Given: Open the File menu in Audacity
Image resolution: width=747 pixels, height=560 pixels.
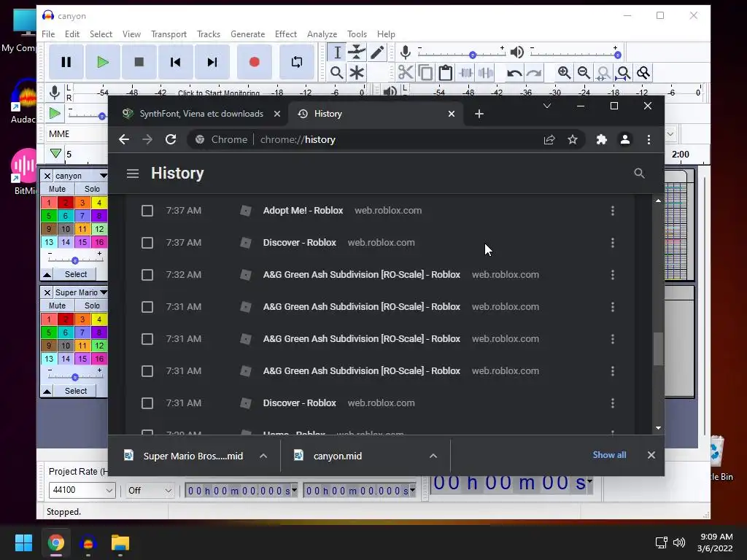Looking at the screenshot, I should point(48,34).
